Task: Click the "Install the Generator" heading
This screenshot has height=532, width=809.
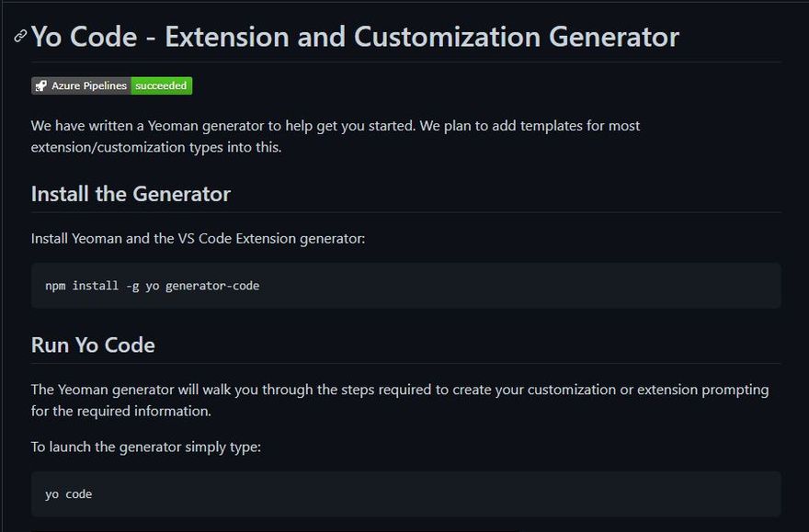Action: (x=131, y=194)
